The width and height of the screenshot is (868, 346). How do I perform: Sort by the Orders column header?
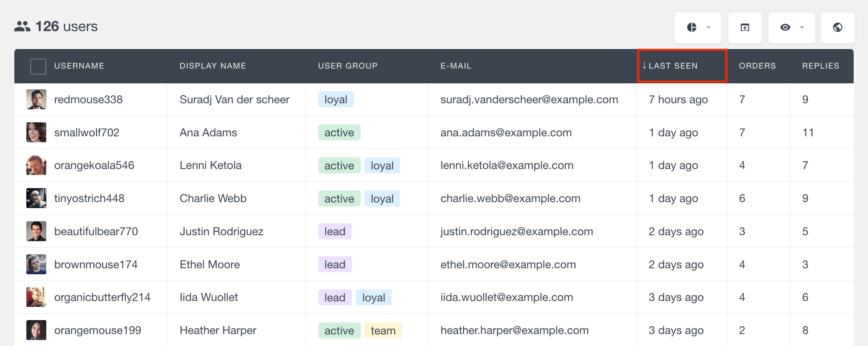757,66
